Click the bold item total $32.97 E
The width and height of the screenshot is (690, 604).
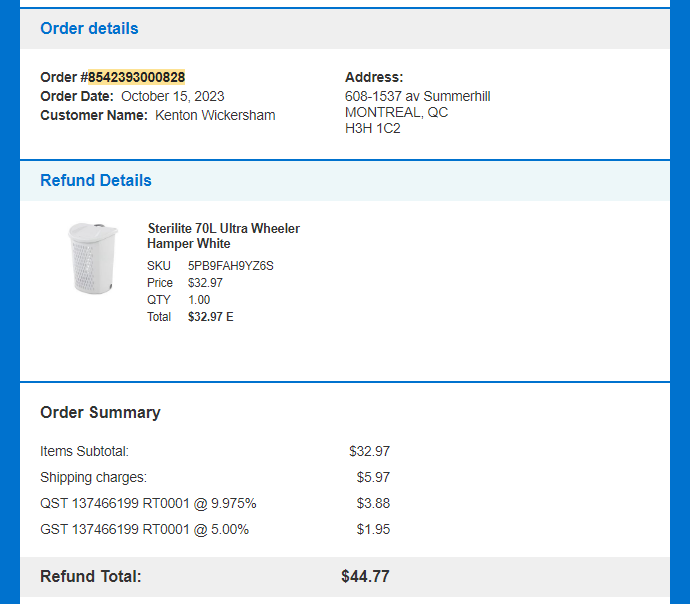(211, 317)
